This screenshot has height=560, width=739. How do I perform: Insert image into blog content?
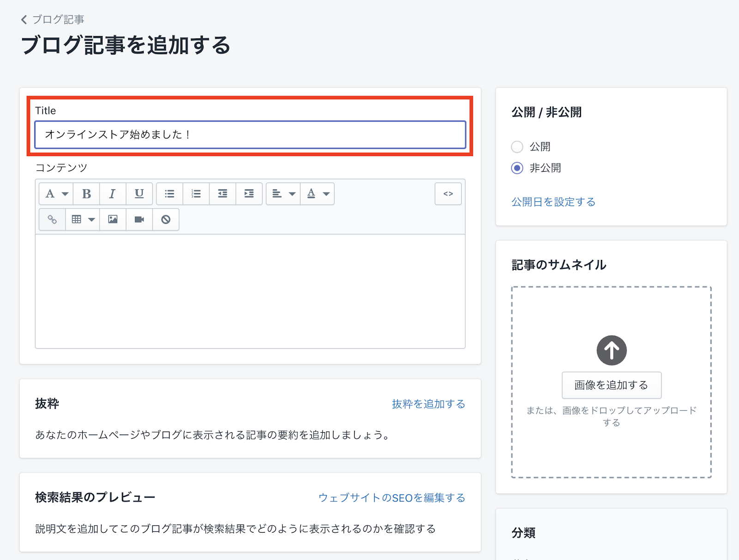(x=113, y=219)
